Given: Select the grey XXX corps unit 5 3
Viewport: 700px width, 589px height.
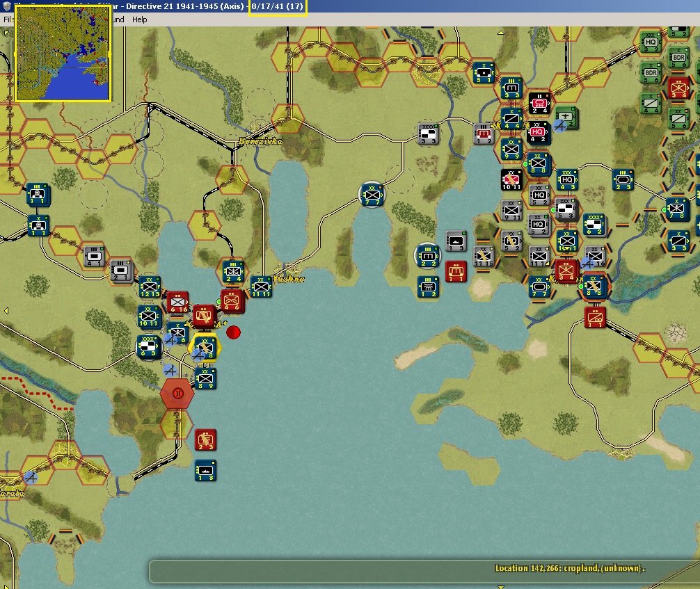Looking at the screenshot, I should pos(566,209).
